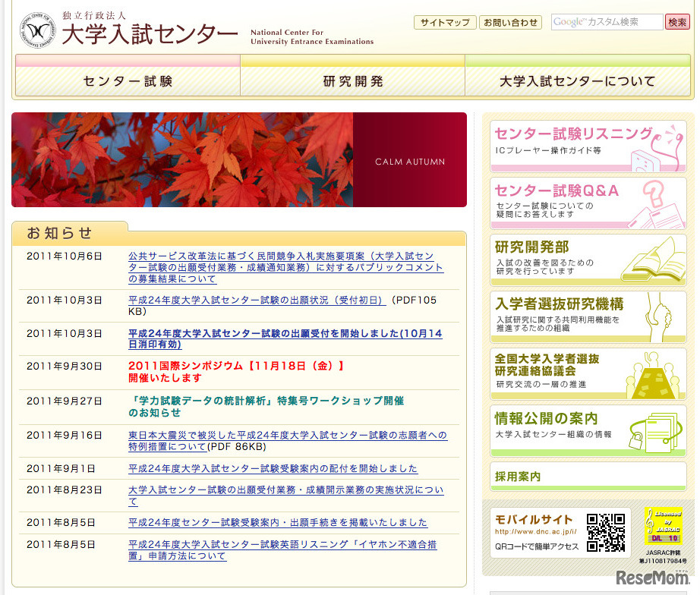Viewport: 700px width, 595px height.
Task: Click the autumn leaves banner image
Action: 182,159
